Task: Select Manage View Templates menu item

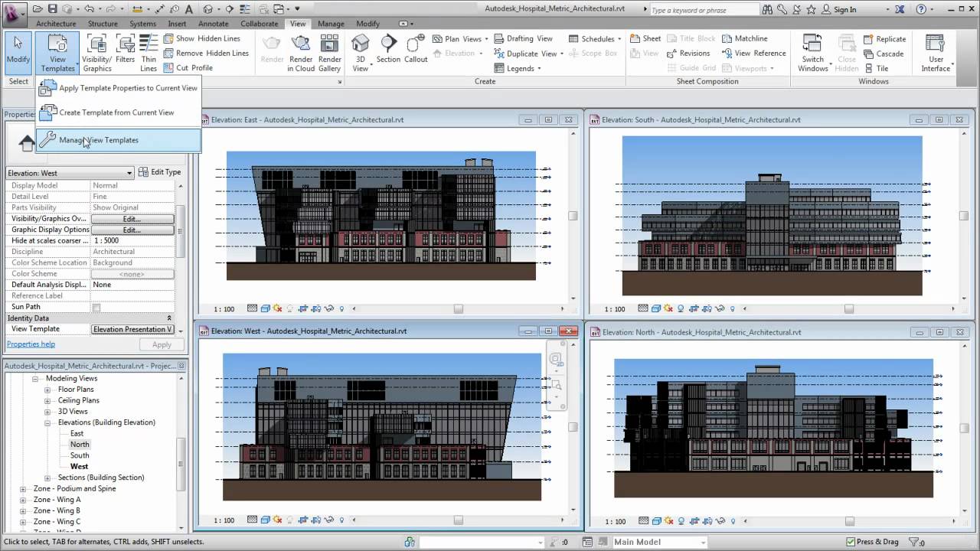Action: click(119, 140)
